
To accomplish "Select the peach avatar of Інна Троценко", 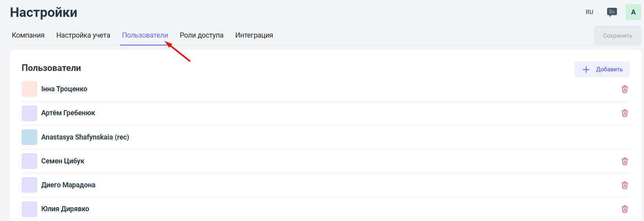I will pyautogui.click(x=29, y=89).
